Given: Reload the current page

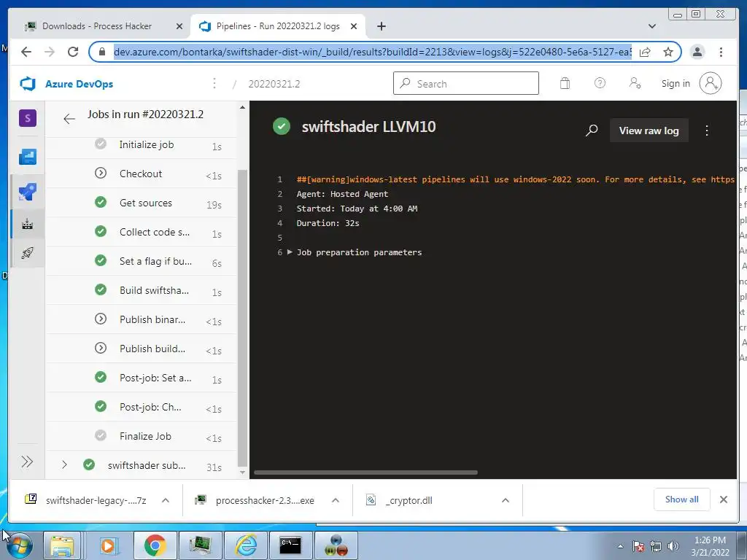Looking at the screenshot, I should (73, 52).
